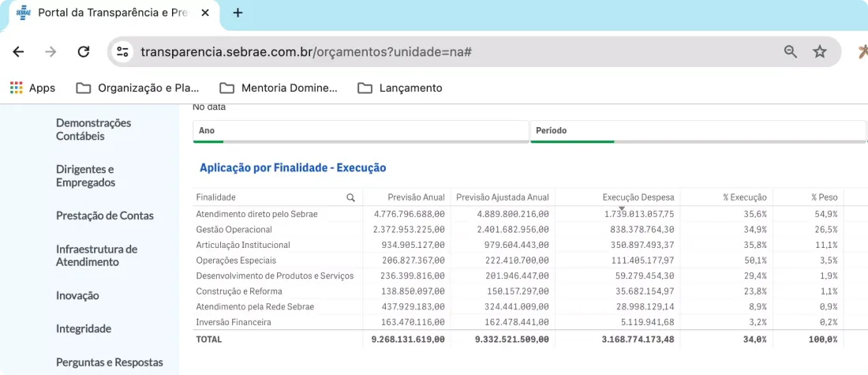The height and width of the screenshot is (375, 868).
Task: Search the Finalidade column with magnifier icon
Action: tap(350, 197)
